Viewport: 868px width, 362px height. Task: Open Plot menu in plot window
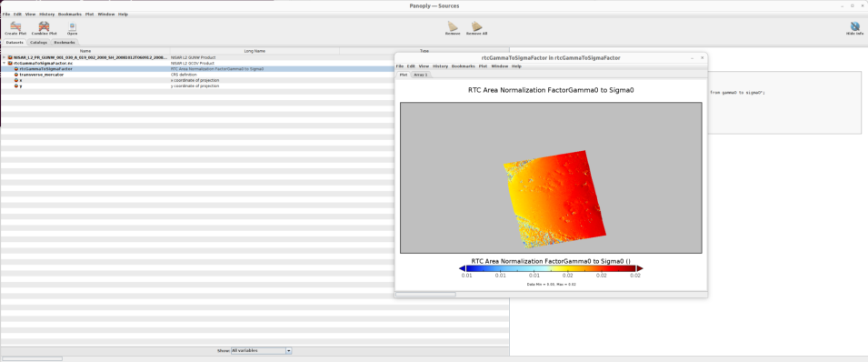pos(483,66)
